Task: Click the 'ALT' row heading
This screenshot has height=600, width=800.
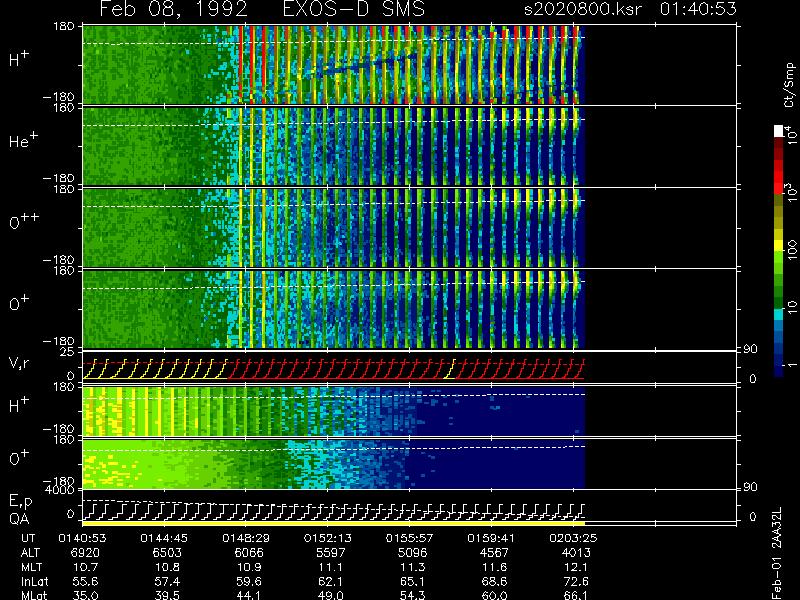Action: click(30, 553)
